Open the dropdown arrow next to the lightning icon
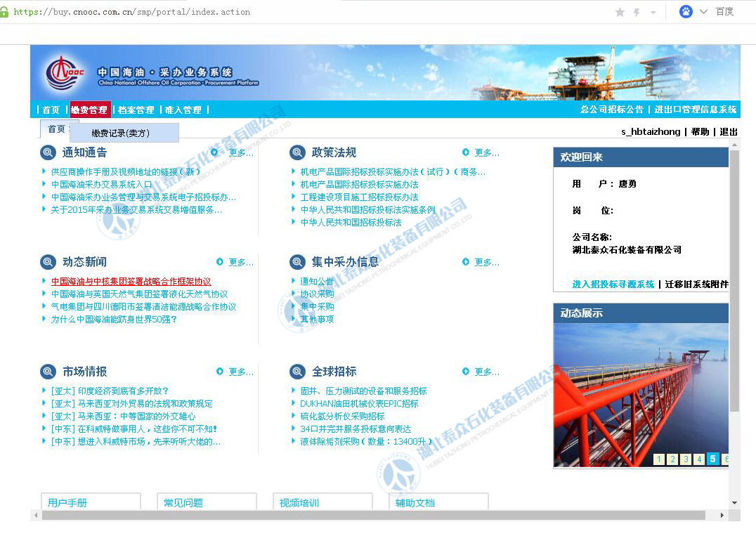756x550 pixels. pos(653,13)
